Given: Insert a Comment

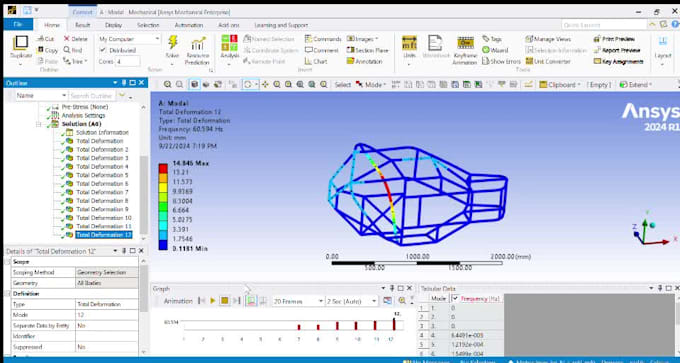Looking at the screenshot, I should 321,50.
